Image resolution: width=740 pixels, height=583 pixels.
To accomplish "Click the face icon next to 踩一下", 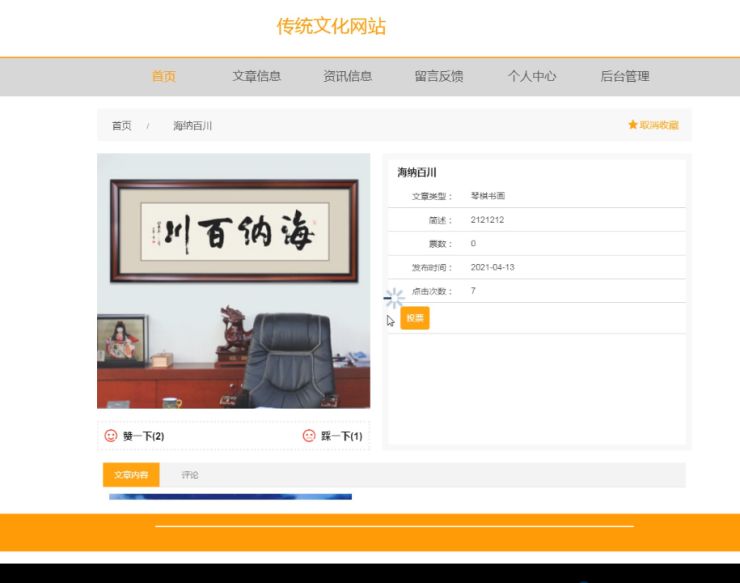I will [309, 436].
